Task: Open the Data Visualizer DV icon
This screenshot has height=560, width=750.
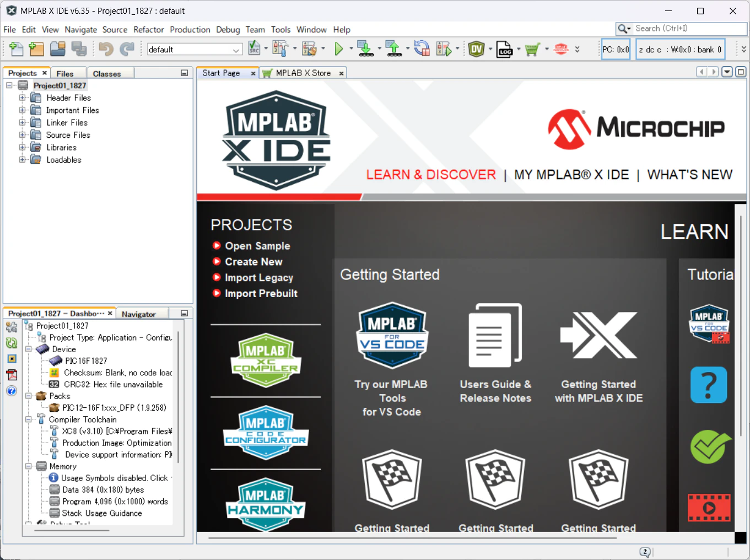Action: (x=477, y=49)
